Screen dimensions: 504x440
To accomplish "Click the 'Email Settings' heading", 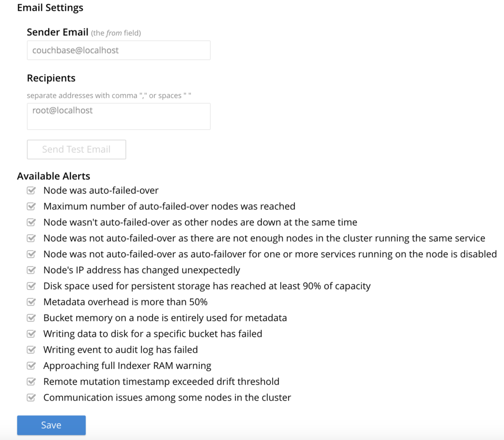I will click(50, 8).
